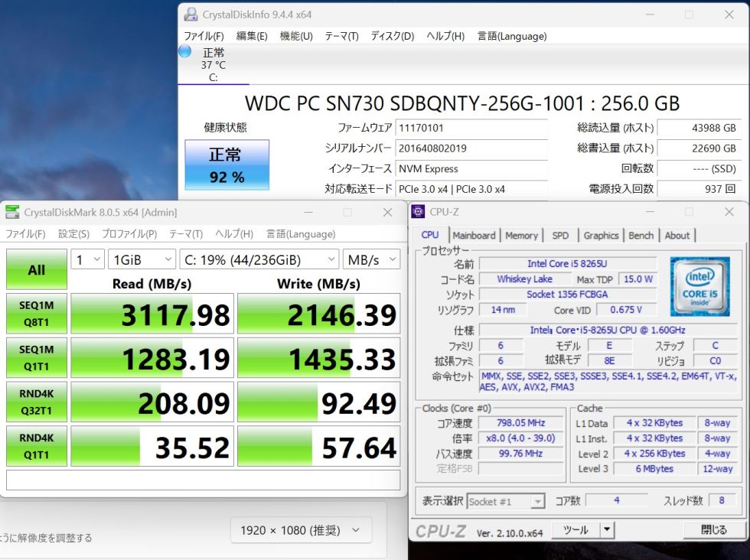Viewport: 750px width, 560px height.
Task: Open CrystalDiskMark ヘルプ(H) menu
Action: click(x=234, y=234)
